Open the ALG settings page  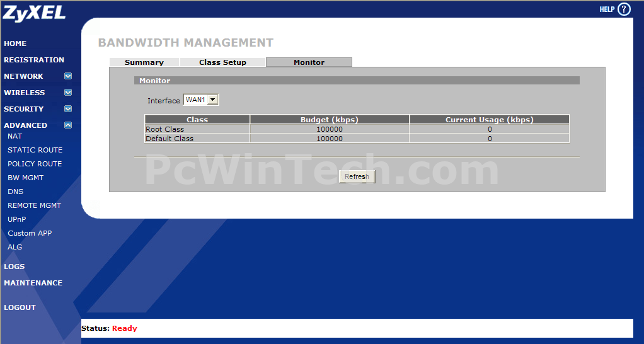(14, 247)
